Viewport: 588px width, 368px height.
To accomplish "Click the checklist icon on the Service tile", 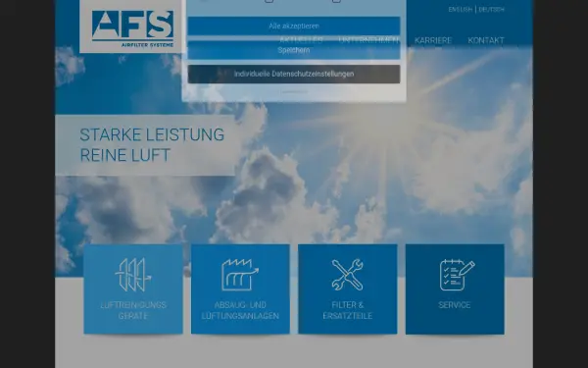I will pos(457,275).
